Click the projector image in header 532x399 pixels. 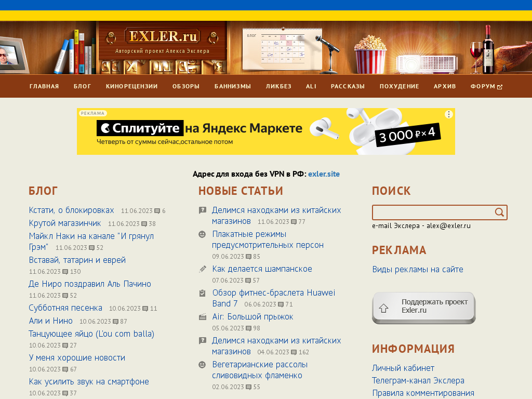click(427, 64)
